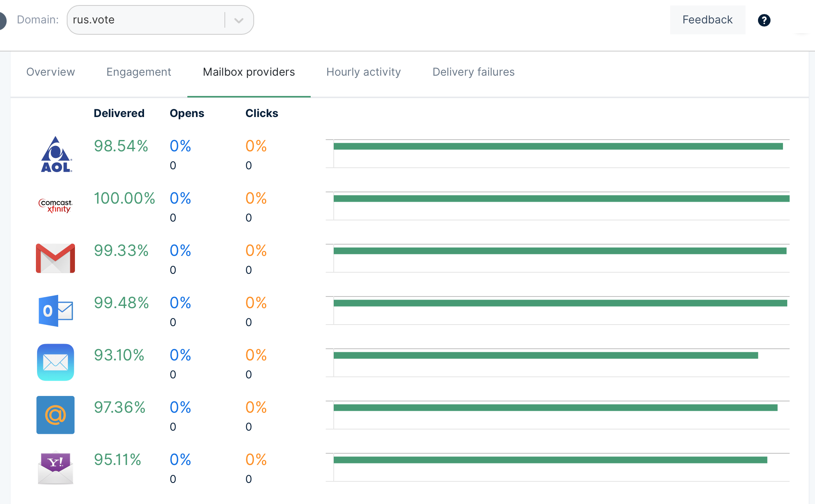Open help via question mark icon
Image resolution: width=815 pixels, height=504 pixels.
point(764,20)
